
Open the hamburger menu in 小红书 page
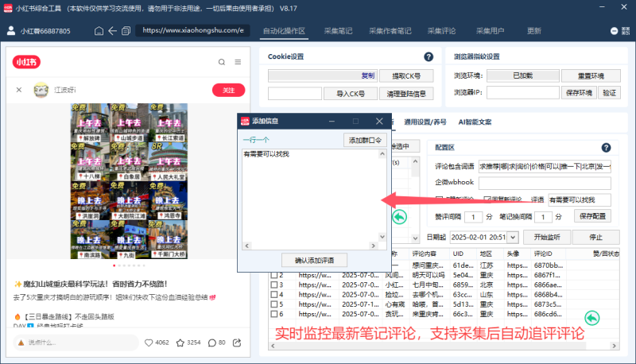[x=238, y=62]
